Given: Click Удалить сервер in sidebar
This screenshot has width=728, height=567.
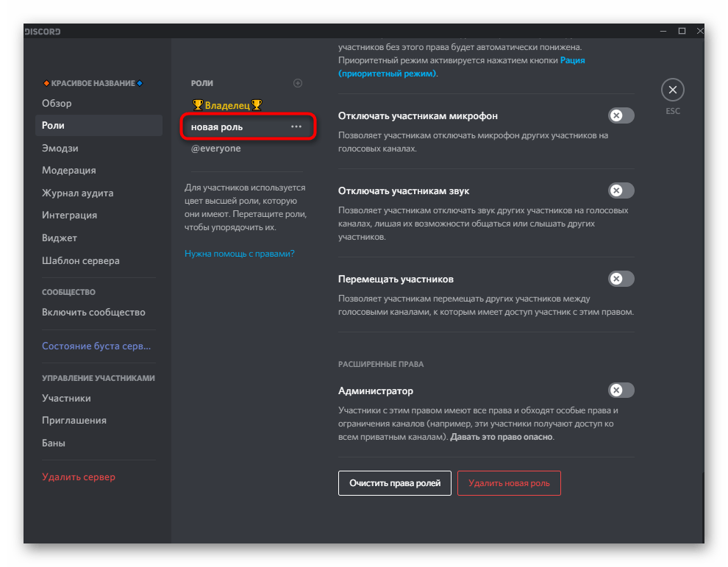Looking at the screenshot, I should coord(79,477).
